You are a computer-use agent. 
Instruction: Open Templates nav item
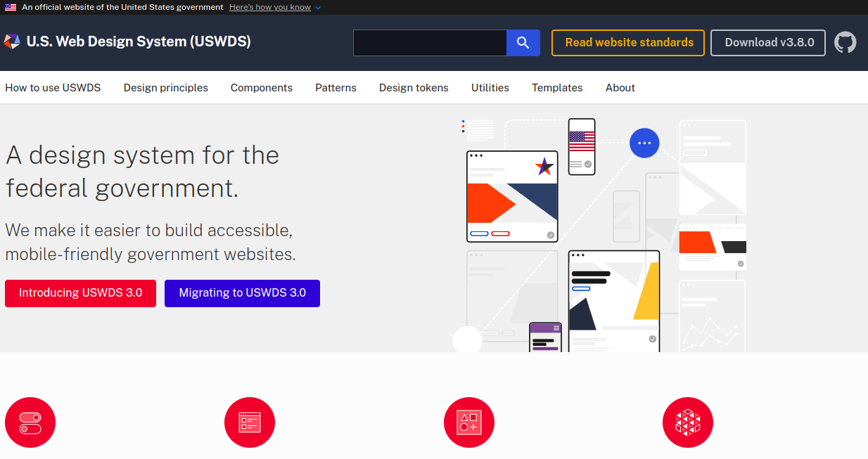[557, 88]
